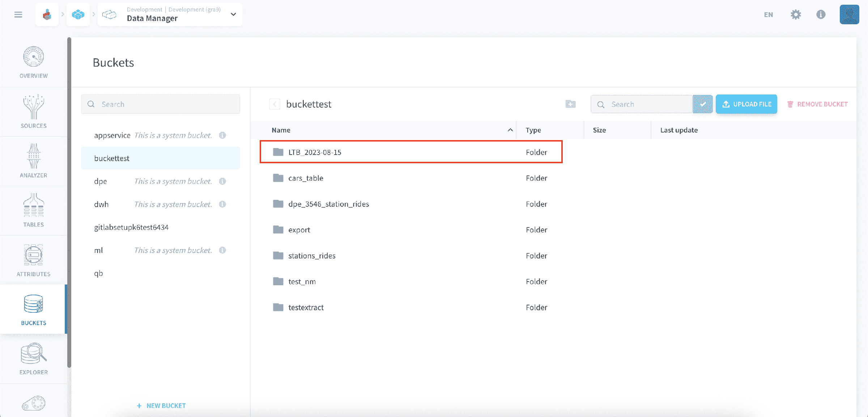868x417 pixels.
Task: Click the sidebar vertical scrollbar
Action: [x=69, y=203]
